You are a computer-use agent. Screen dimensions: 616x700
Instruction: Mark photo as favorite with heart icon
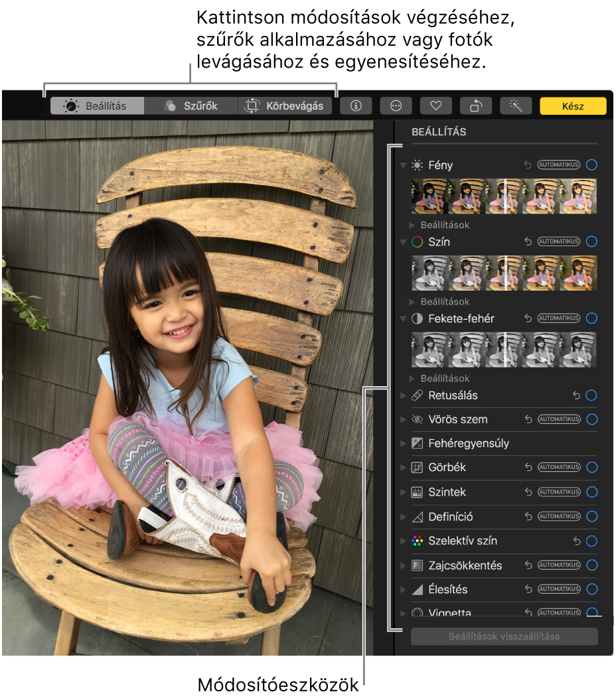435,105
